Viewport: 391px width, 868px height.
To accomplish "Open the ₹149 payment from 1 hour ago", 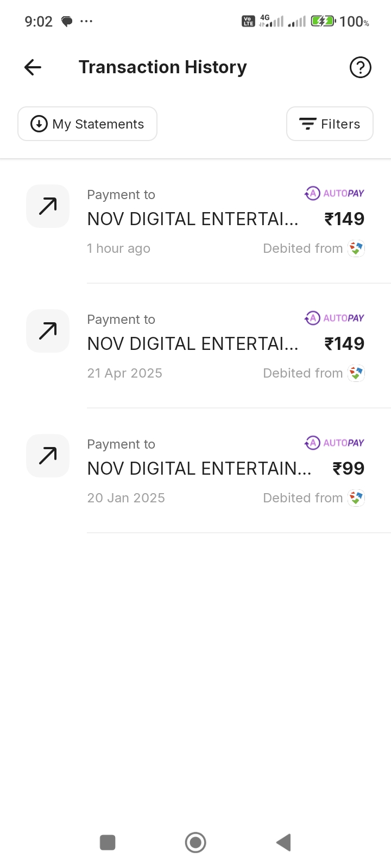I will pos(193,219).
